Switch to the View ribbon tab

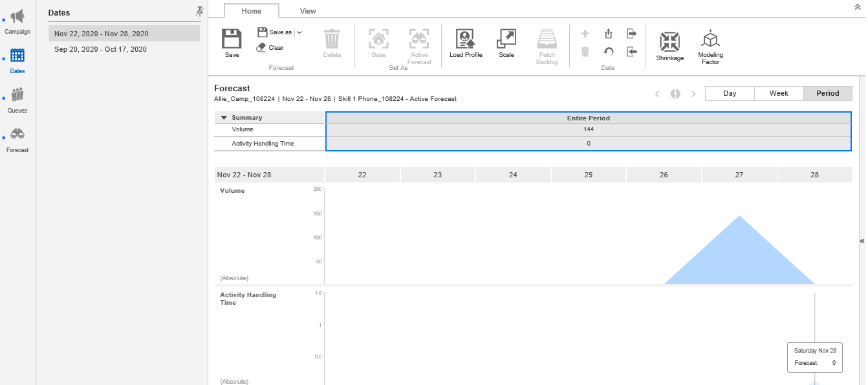tap(308, 11)
